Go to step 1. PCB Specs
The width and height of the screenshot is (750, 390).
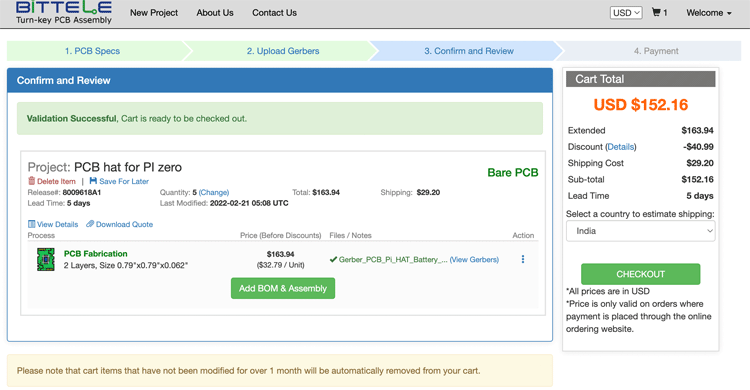click(92, 51)
